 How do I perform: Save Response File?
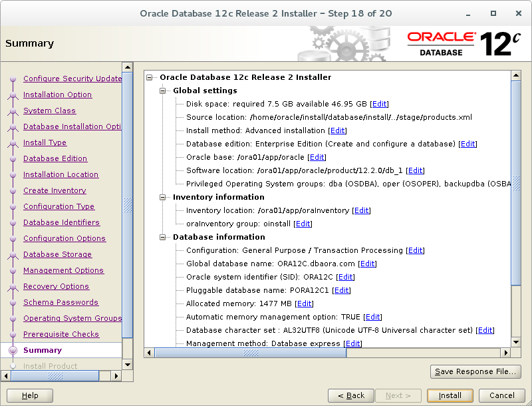475,371
